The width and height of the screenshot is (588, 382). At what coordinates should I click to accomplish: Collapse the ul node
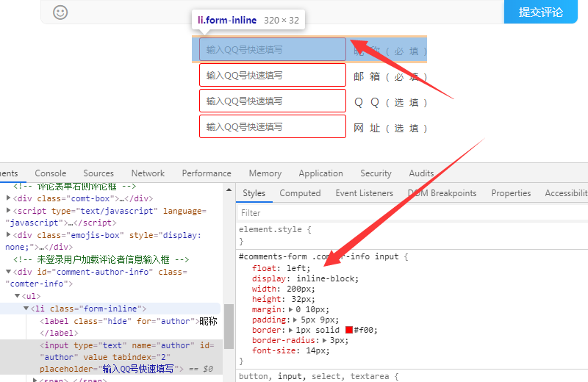pos(17,296)
